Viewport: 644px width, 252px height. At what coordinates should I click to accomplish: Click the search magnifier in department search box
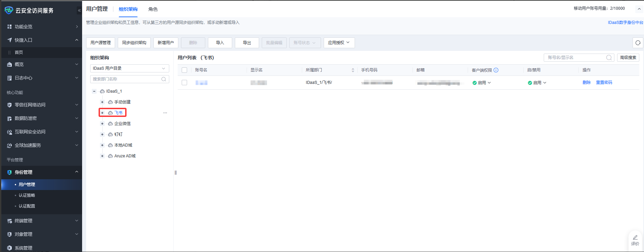click(164, 79)
